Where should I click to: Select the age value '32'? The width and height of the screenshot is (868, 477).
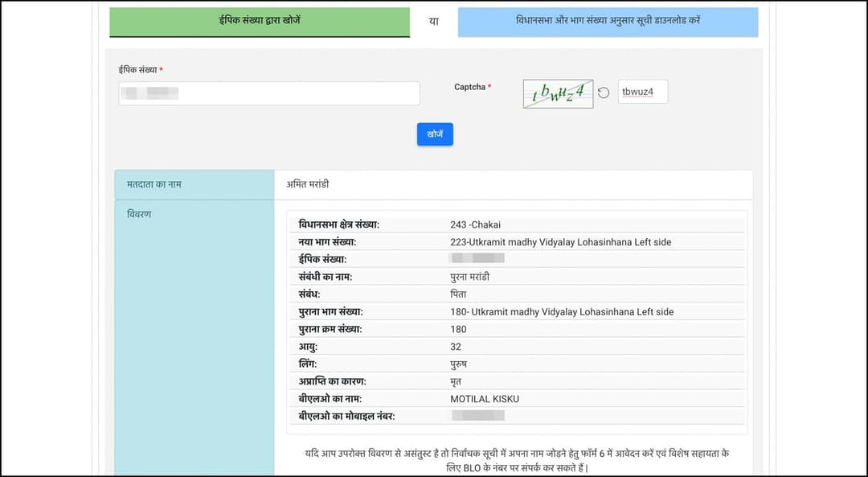point(458,347)
